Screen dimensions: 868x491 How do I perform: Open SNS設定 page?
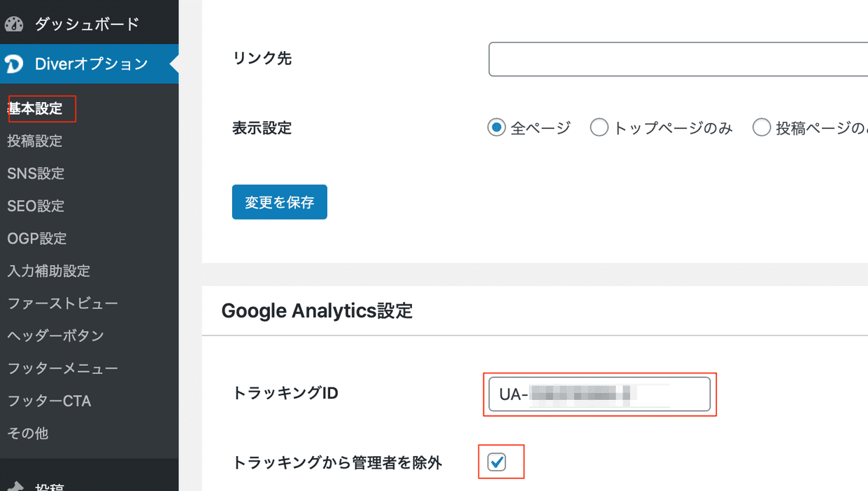[36, 173]
